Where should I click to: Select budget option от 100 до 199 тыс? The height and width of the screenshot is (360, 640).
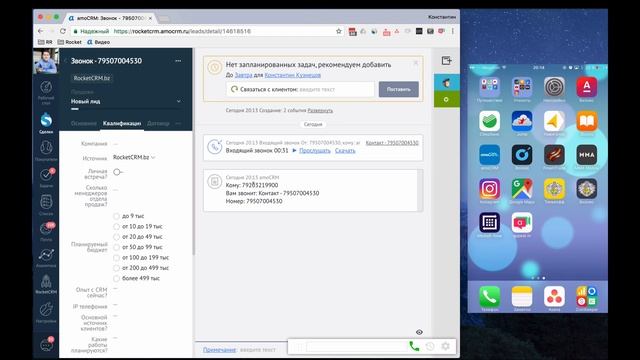coord(116,258)
